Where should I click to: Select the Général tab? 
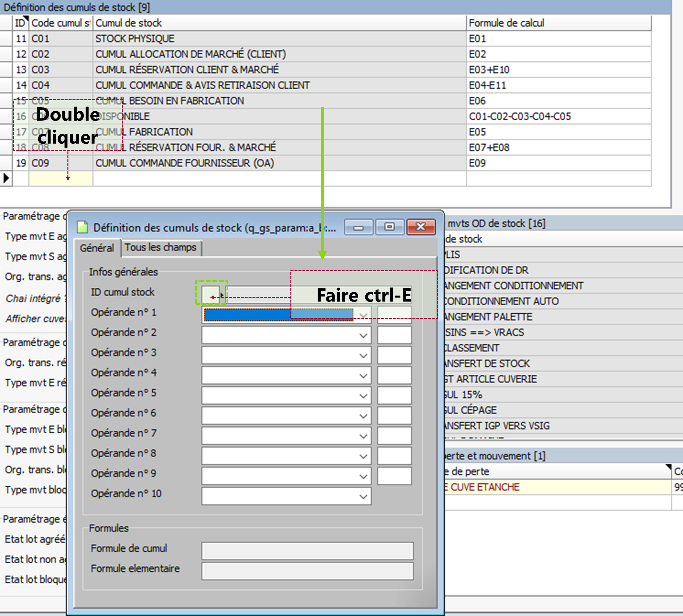[x=97, y=248]
